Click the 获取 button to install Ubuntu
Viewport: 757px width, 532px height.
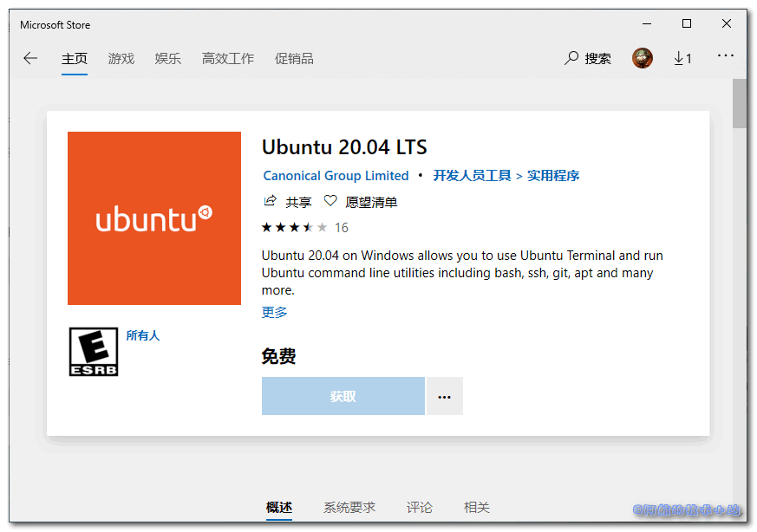tap(343, 395)
